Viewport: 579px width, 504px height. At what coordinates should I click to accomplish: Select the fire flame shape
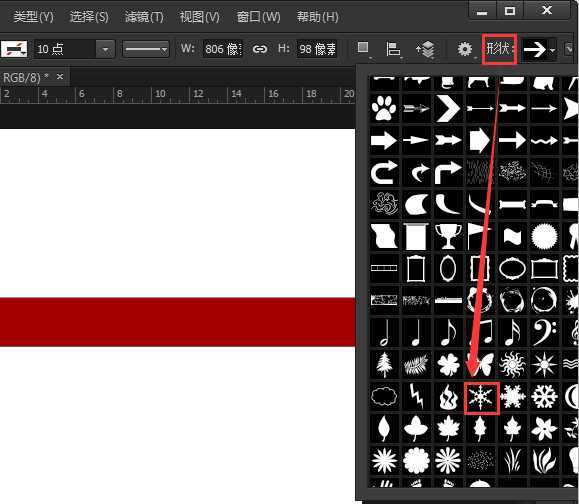pos(448,397)
